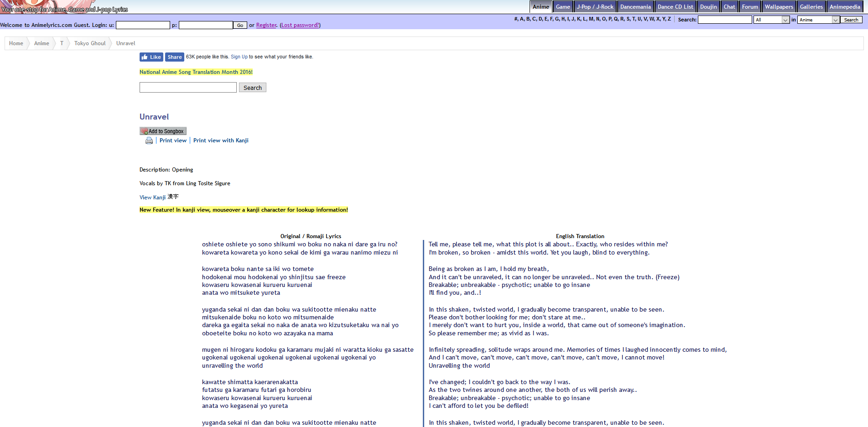Add the song to Songbox

coord(163,131)
